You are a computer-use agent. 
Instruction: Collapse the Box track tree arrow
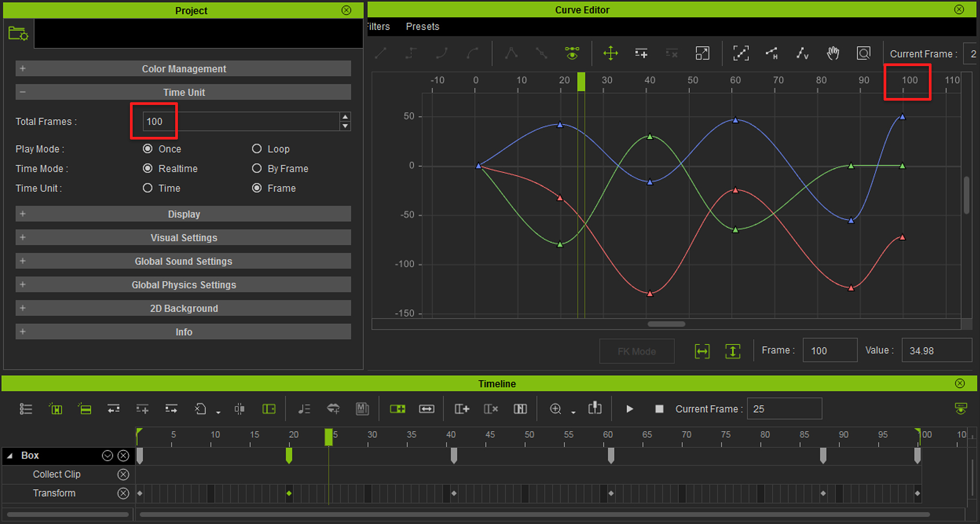[x=10, y=456]
